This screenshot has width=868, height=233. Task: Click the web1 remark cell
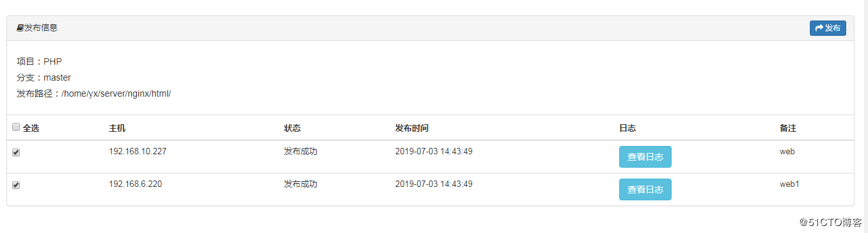click(789, 184)
